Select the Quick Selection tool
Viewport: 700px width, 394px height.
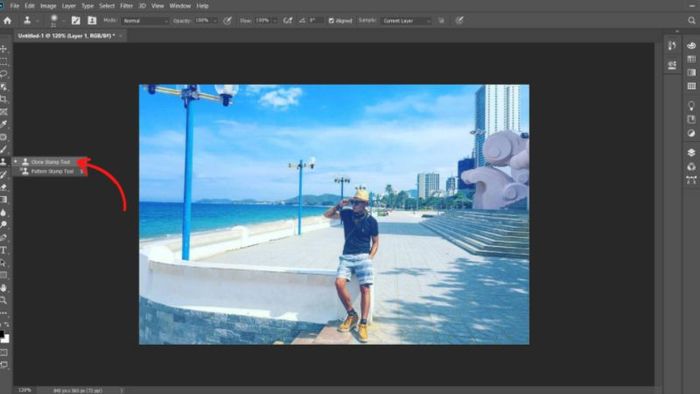pyautogui.click(x=4, y=87)
